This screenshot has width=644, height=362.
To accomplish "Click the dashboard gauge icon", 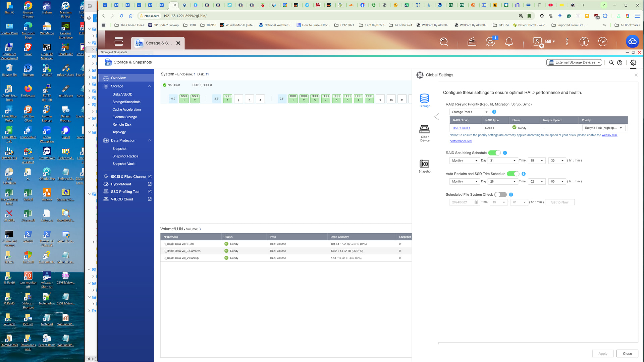I will (x=602, y=42).
